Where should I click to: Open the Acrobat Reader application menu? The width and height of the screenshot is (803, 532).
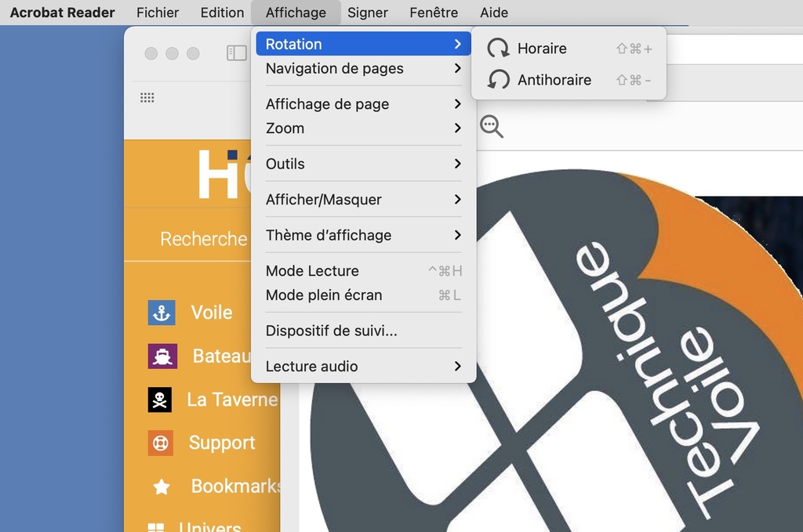pos(63,13)
